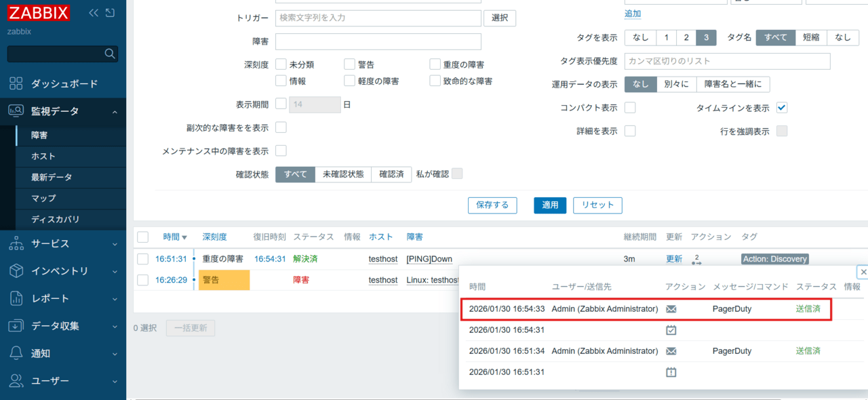Click the トリガー search input field
The width and height of the screenshot is (868, 400).
point(378,18)
